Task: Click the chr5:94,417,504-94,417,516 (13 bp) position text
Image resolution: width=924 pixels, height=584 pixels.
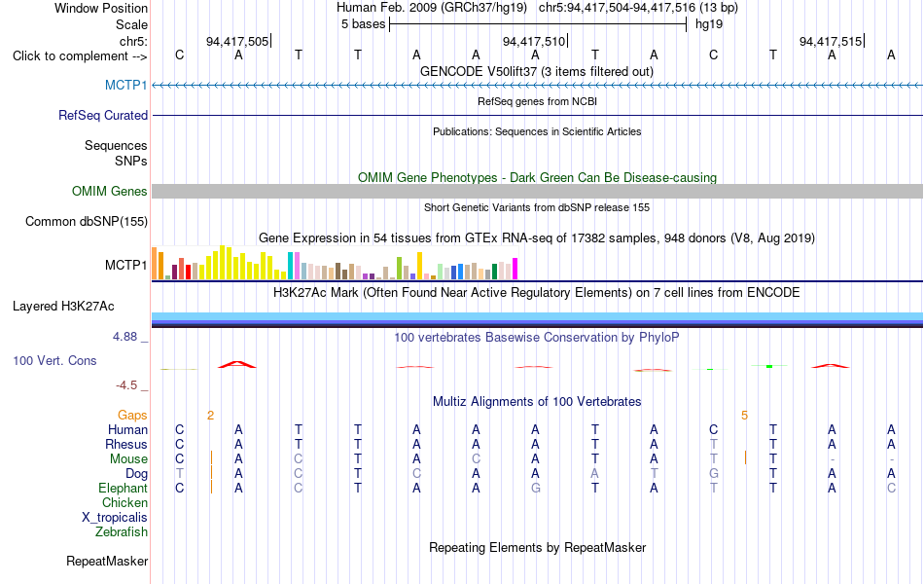Action: click(638, 8)
